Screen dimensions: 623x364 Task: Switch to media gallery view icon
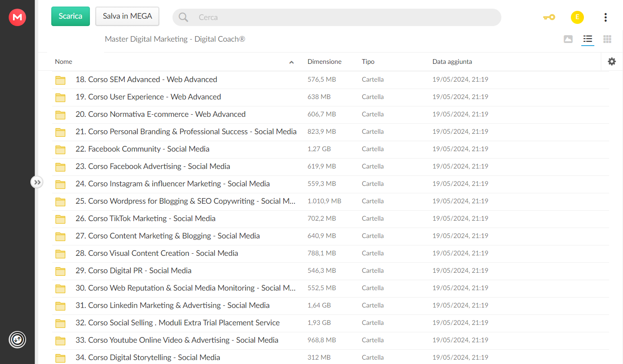[568, 39]
